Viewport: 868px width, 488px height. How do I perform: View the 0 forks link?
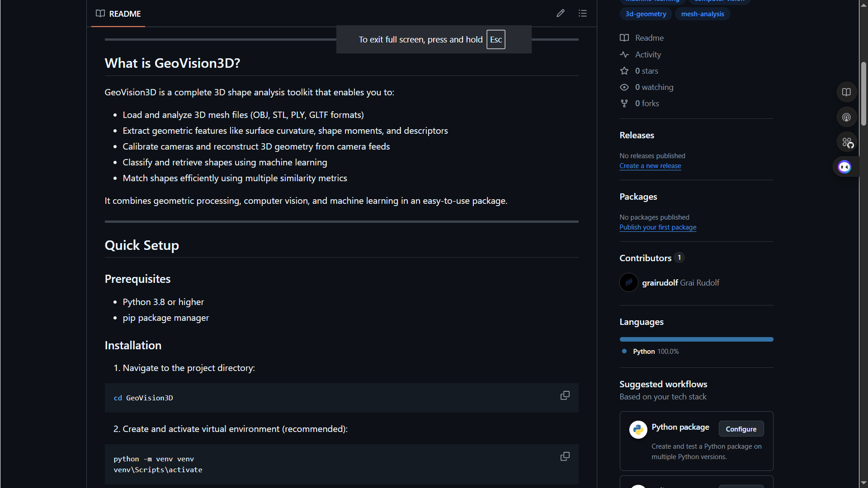(x=647, y=103)
